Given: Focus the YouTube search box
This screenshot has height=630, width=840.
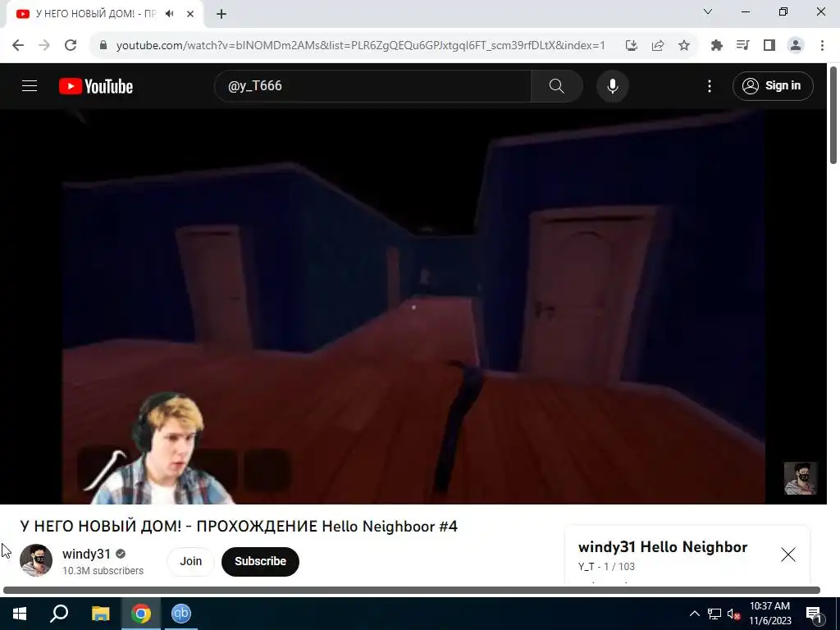Looking at the screenshot, I should point(373,85).
